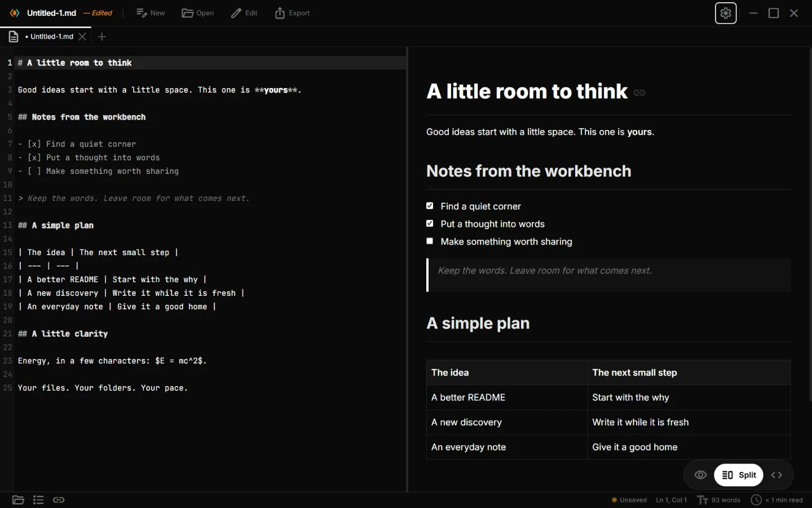Check the 'Make something worth sharing' checkbox
The image size is (812, 508).
(x=430, y=241)
